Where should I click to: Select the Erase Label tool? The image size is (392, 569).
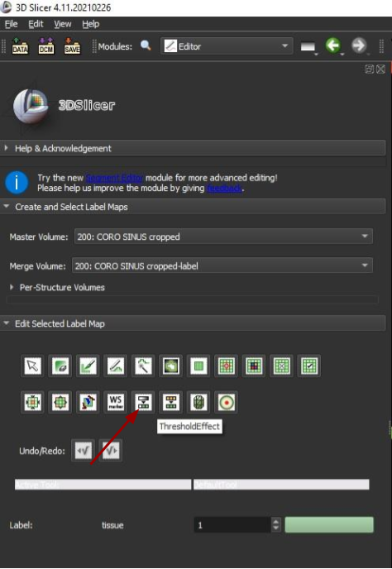coord(60,366)
